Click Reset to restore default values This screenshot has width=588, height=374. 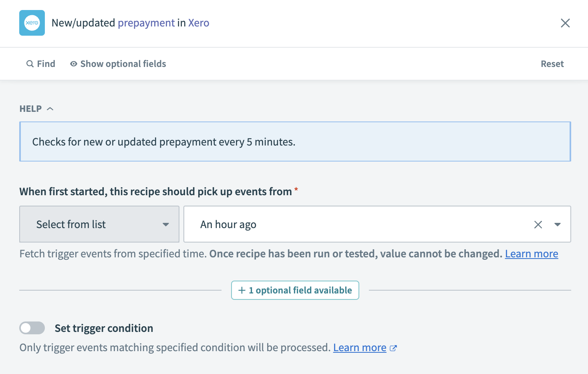(552, 63)
